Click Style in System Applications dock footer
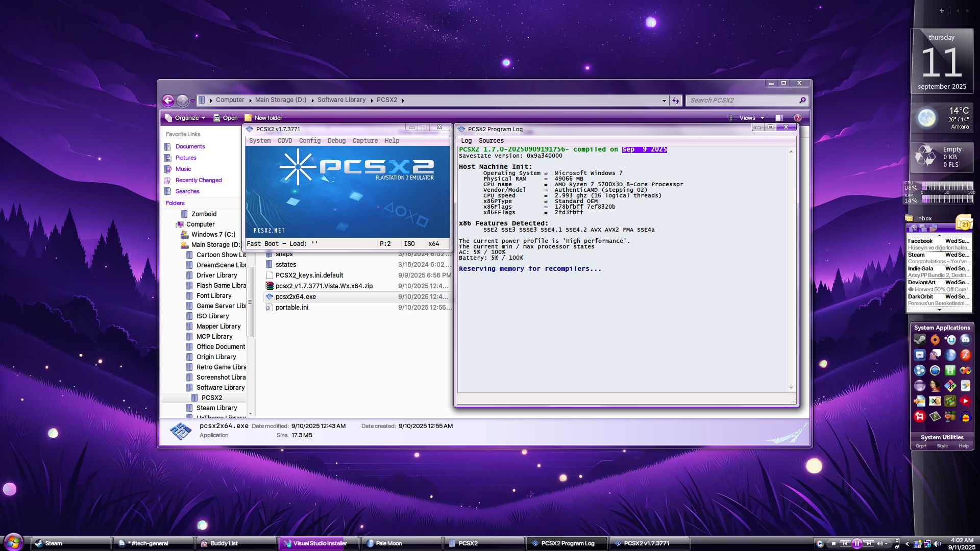 (942, 446)
